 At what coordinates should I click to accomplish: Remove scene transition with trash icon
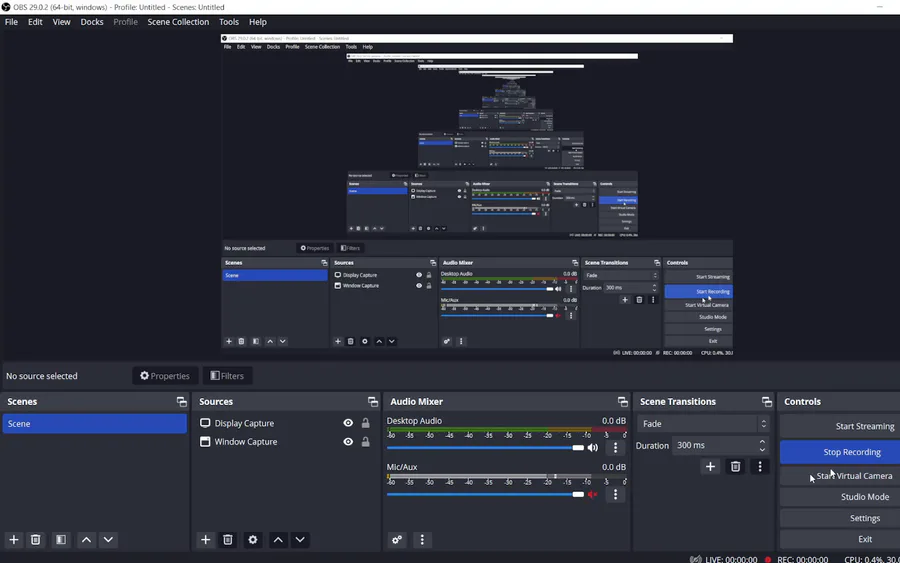pos(735,467)
